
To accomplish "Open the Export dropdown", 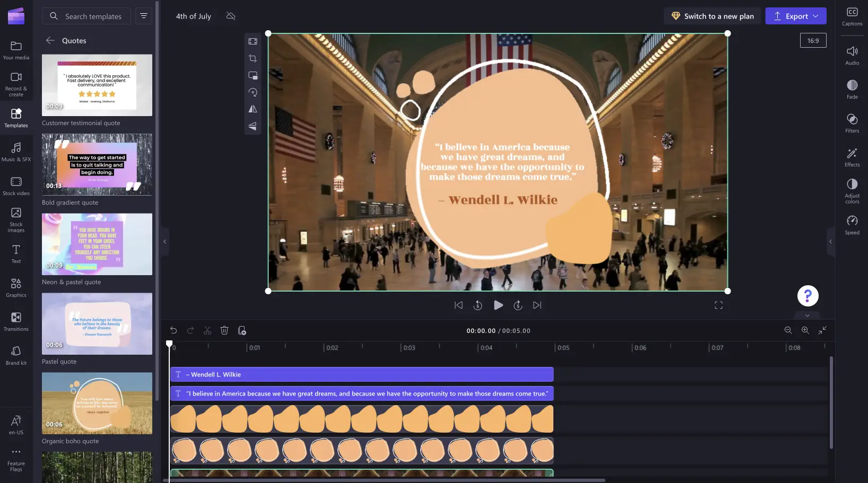I will (796, 16).
